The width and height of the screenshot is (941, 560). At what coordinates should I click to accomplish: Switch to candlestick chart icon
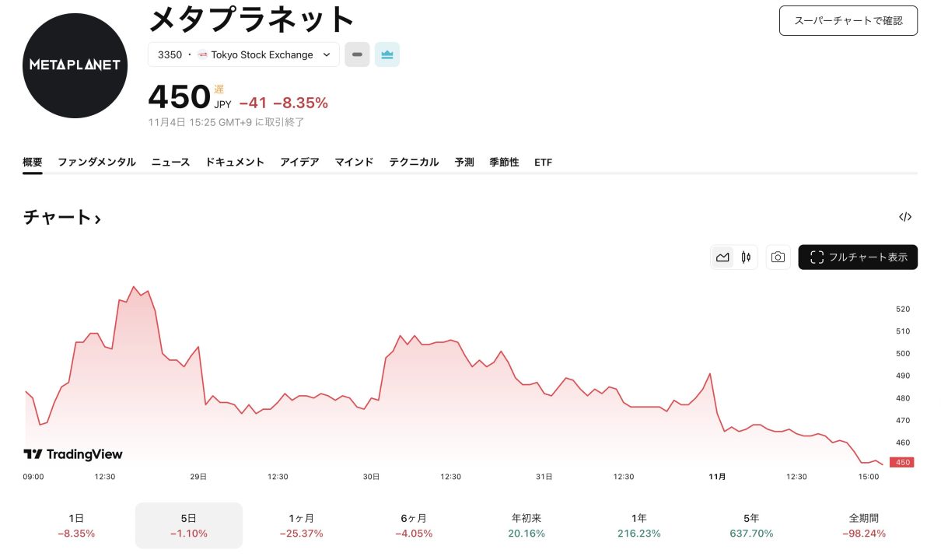pyautogui.click(x=746, y=257)
